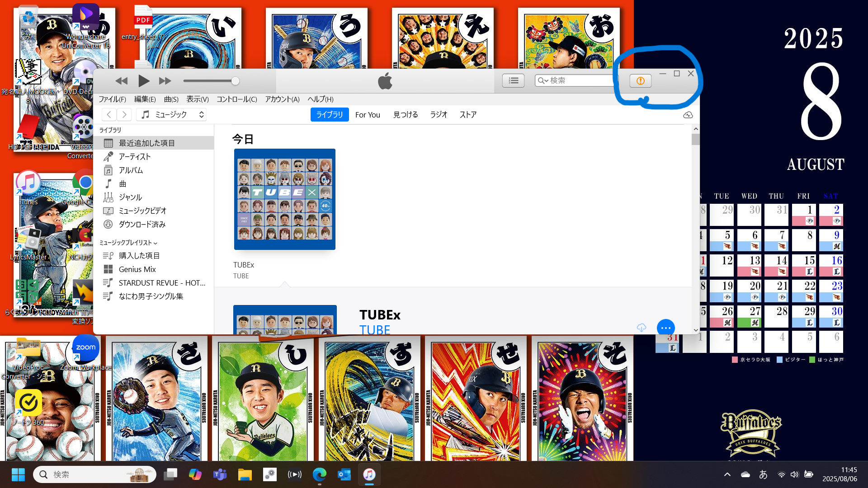Open the ストア tab

(x=468, y=115)
